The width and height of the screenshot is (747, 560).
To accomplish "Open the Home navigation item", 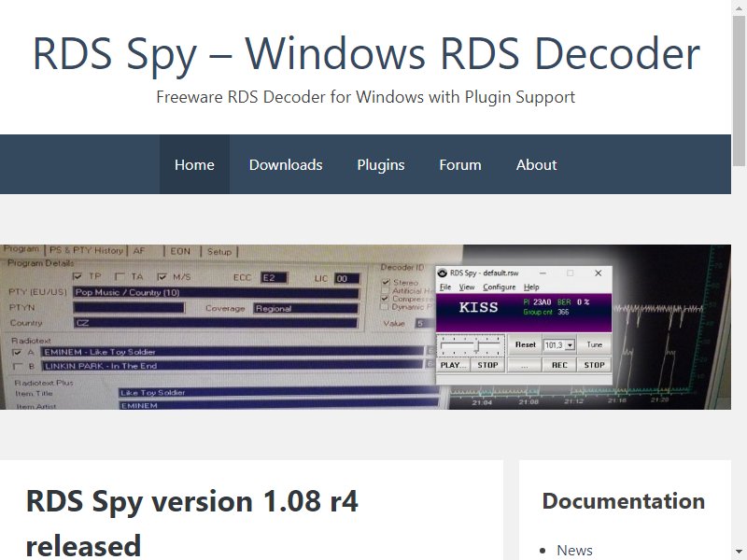I will coord(194,164).
